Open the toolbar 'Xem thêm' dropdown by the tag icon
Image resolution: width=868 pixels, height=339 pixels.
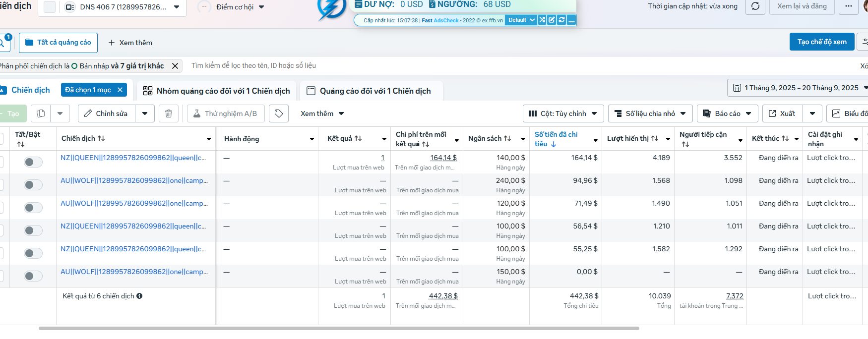click(322, 113)
